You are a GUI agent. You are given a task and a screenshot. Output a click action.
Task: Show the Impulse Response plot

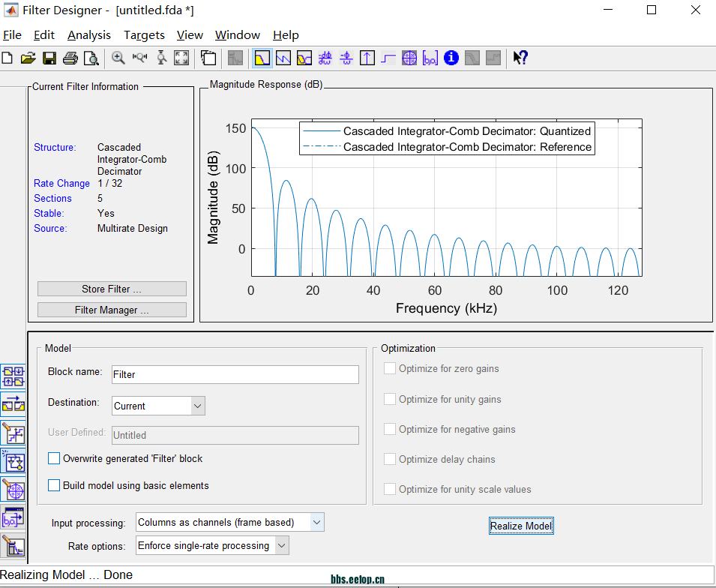point(367,58)
